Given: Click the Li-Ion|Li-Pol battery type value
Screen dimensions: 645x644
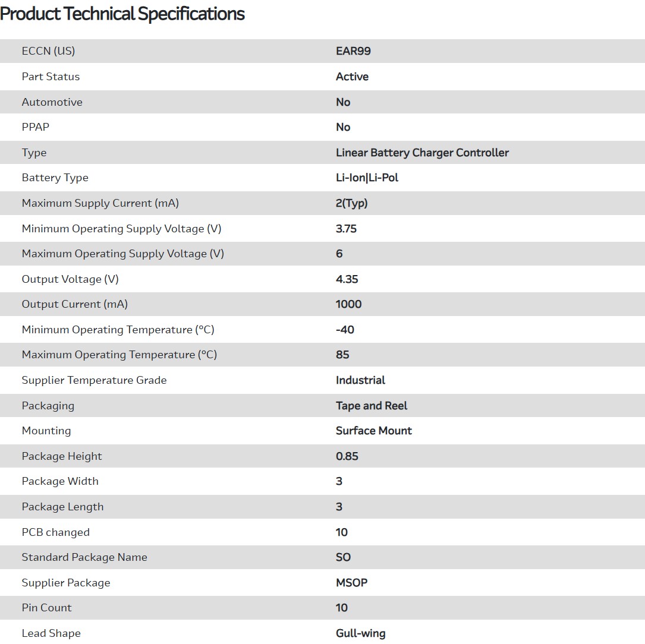Looking at the screenshot, I should (367, 178).
